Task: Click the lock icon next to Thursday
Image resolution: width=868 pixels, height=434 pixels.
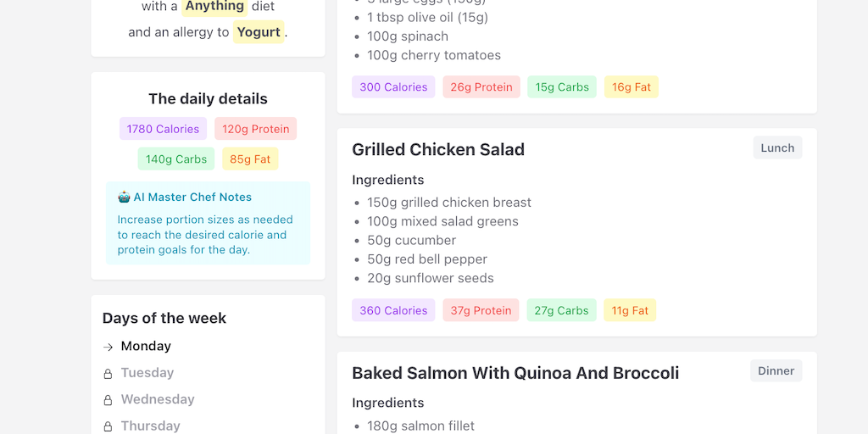Action: (x=108, y=426)
